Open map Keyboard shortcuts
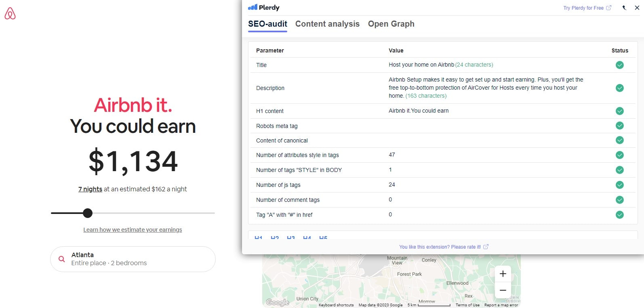Screen dimensions: 644x308 336,305
